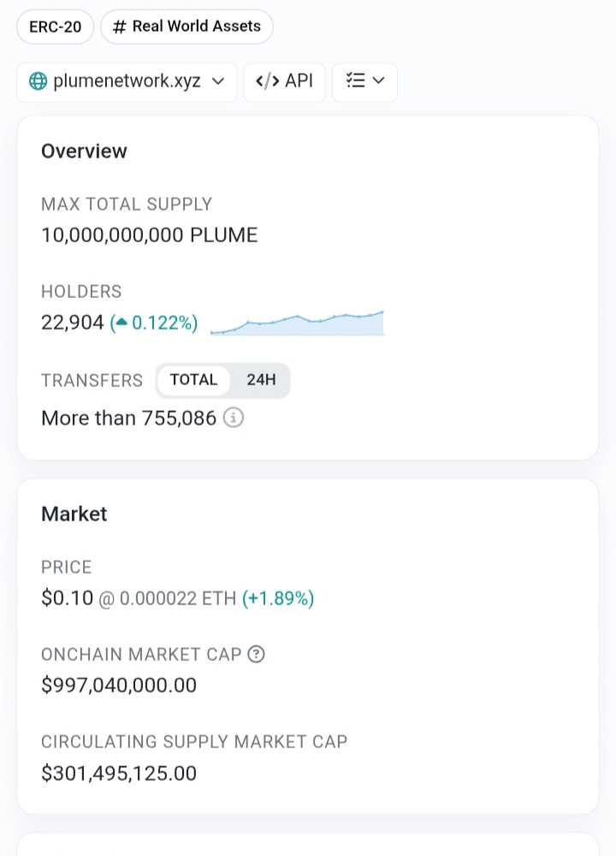
Task: Click the checklist icon button
Action: click(355, 81)
